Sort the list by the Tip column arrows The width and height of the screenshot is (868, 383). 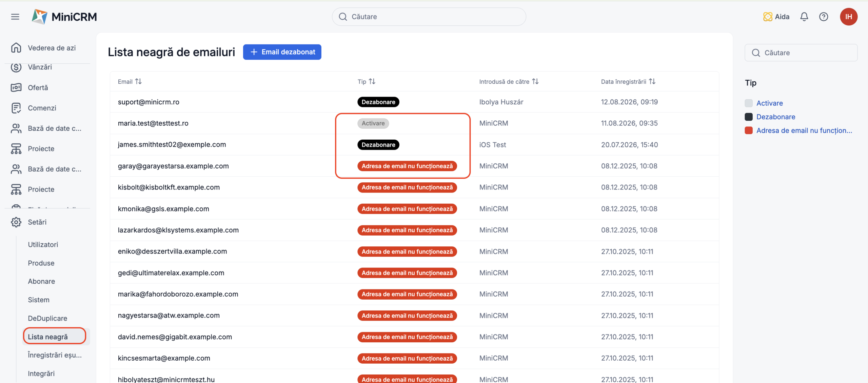pyautogui.click(x=372, y=81)
